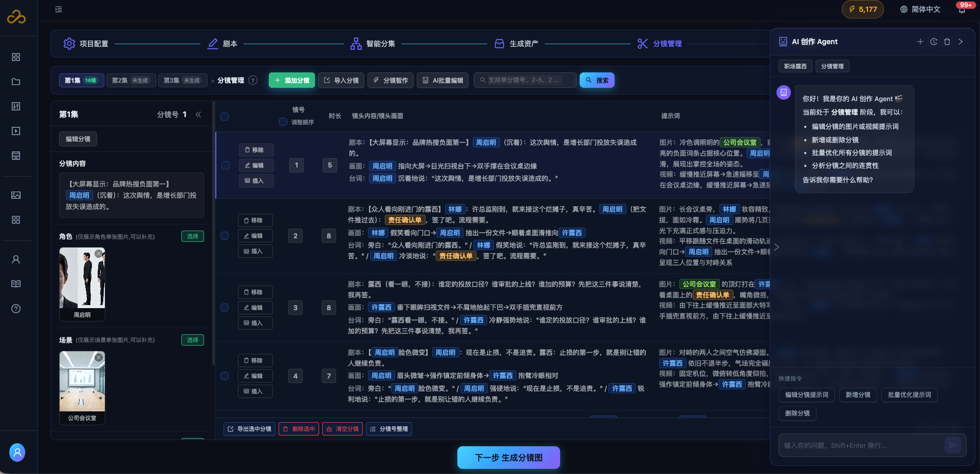
Task: Open the grid icon below the image icon
Action: (16, 220)
